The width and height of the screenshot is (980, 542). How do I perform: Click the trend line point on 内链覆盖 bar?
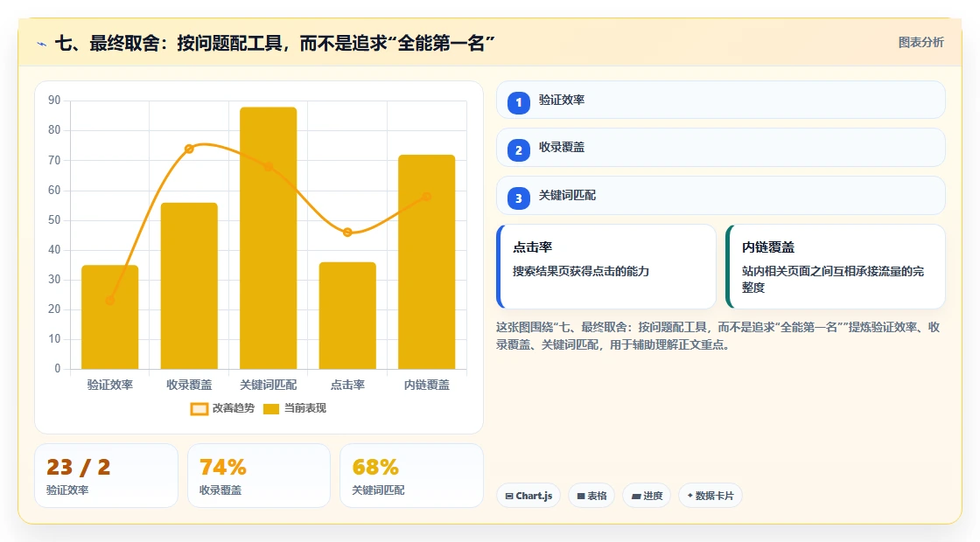coord(426,197)
